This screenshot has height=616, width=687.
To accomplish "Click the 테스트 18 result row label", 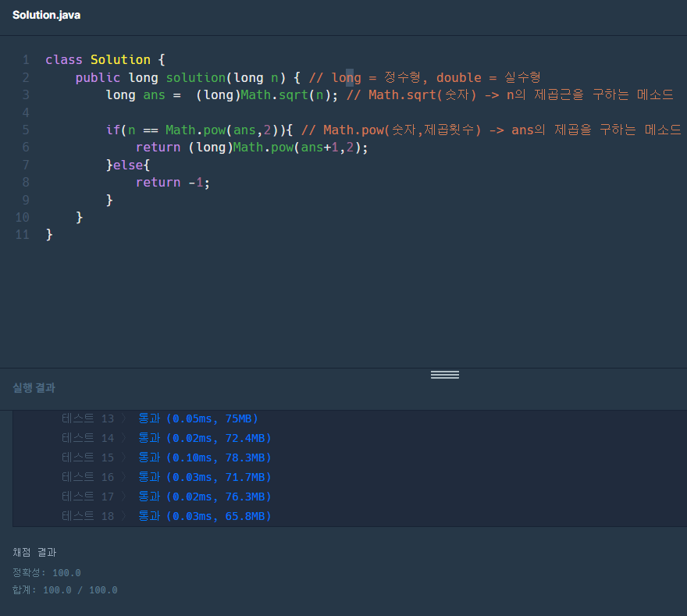I will [x=87, y=516].
